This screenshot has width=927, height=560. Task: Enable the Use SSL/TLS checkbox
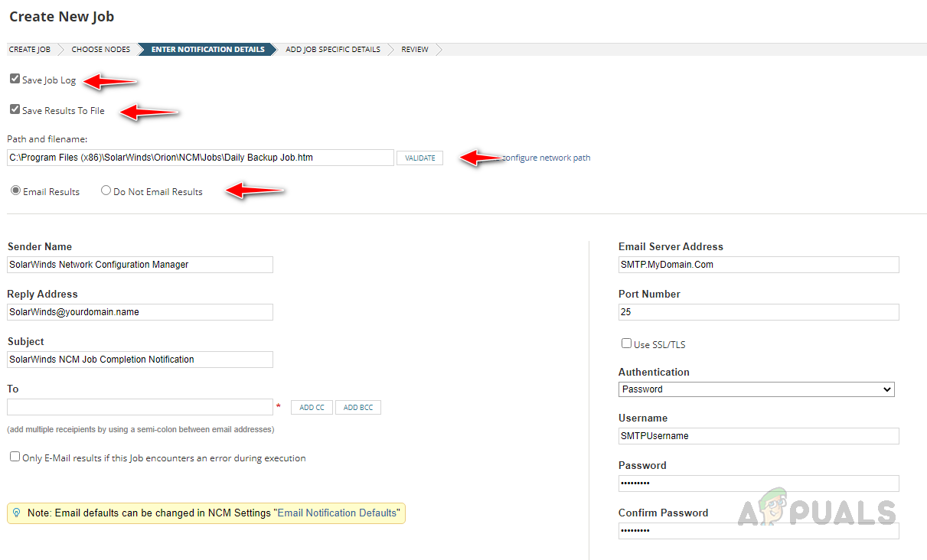(x=626, y=343)
